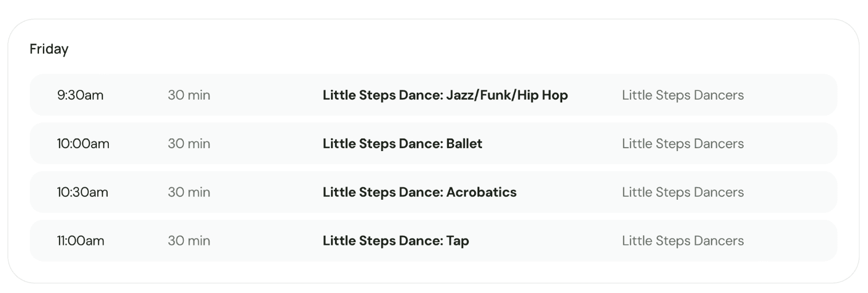Screen dimensions: 868x293
Task: Click the Friday day heading
Action: (49, 50)
